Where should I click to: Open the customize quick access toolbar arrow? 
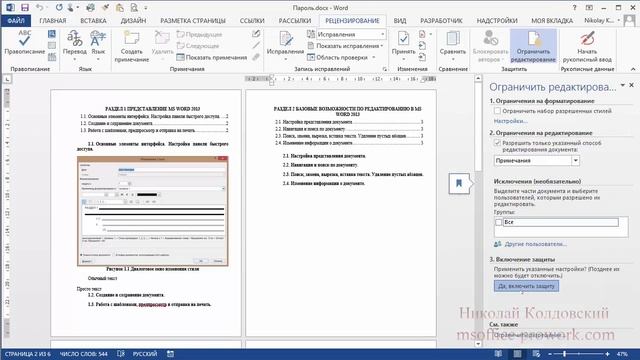146,8
